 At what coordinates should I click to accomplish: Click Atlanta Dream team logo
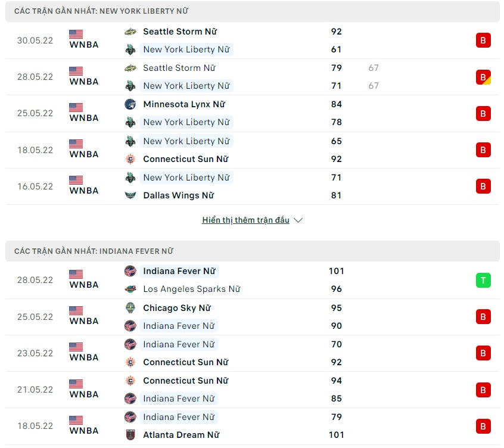click(x=130, y=435)
